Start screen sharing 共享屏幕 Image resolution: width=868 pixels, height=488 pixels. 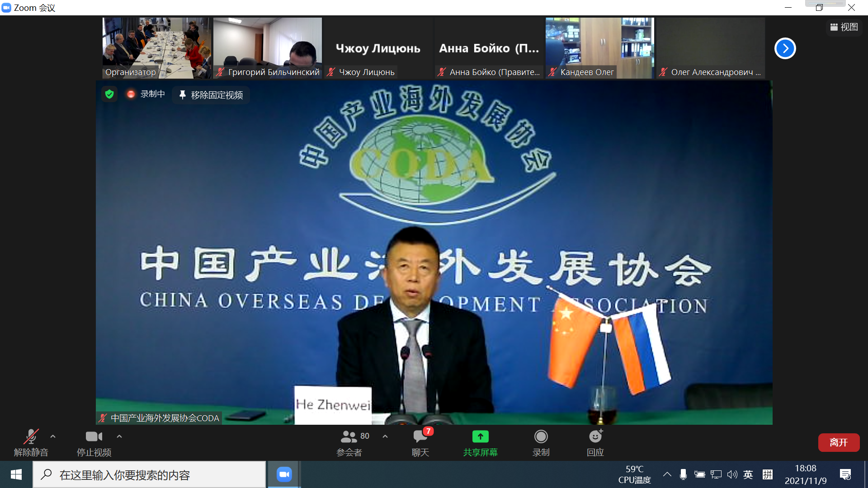tap(480, 443)
